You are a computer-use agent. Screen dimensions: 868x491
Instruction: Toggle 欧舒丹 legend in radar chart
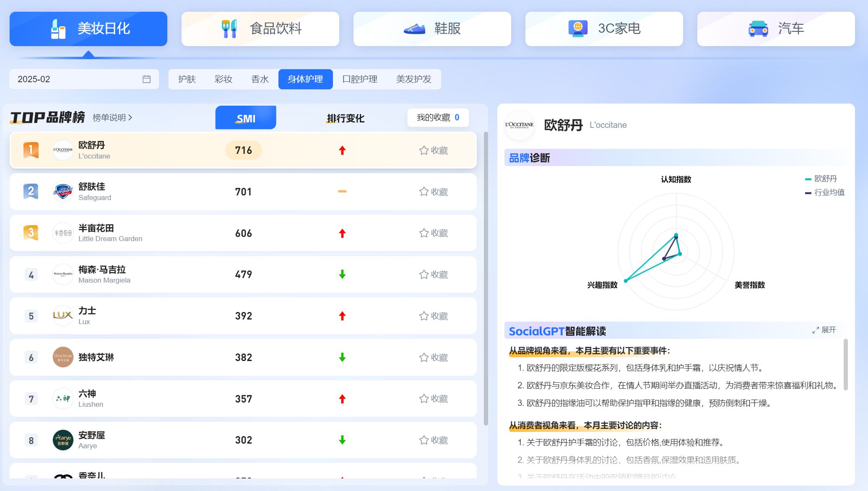click(x=821, y=179)
